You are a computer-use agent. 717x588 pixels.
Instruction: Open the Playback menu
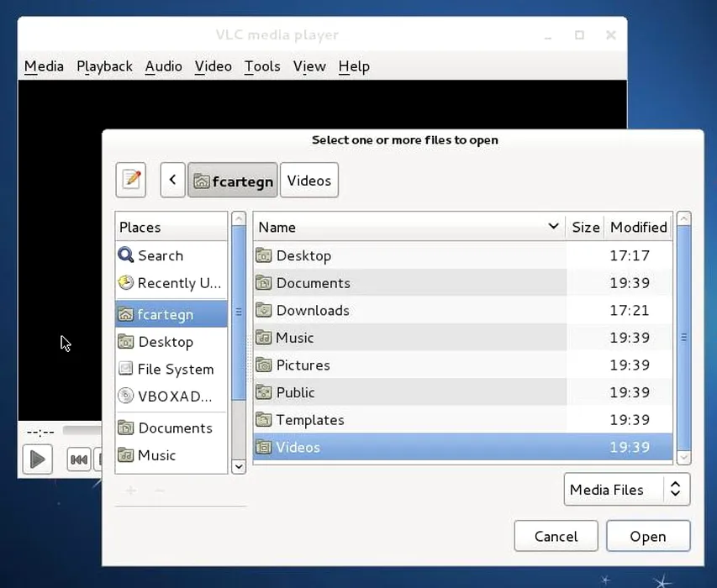pos(104,66)
